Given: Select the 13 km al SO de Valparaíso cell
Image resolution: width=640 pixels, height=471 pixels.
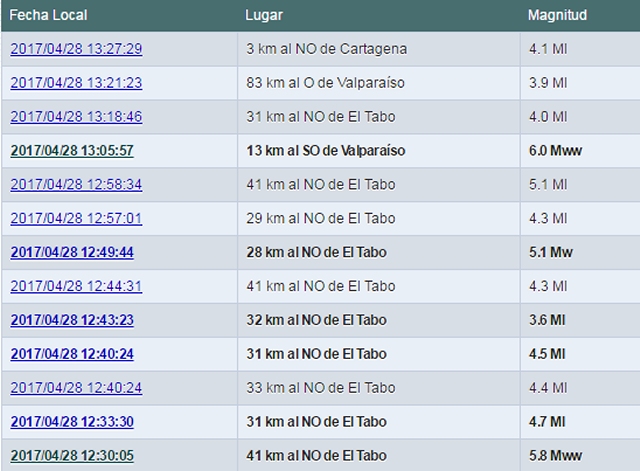Looking at the screenshot, I should [x=326, y=151].
